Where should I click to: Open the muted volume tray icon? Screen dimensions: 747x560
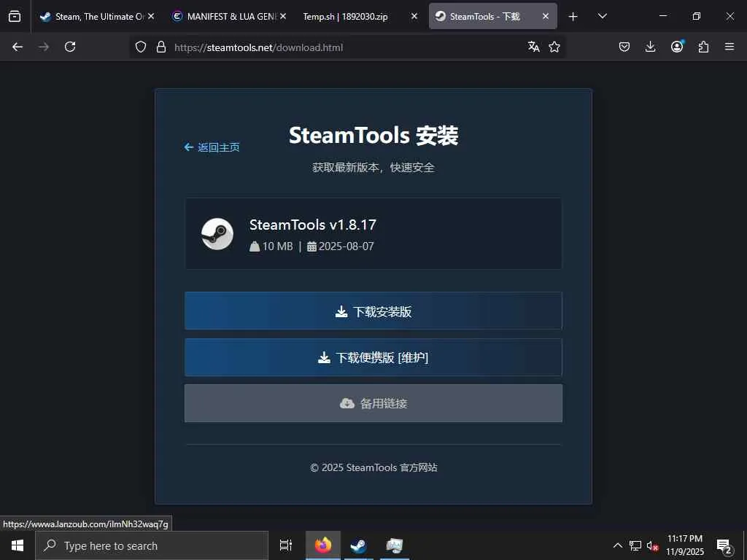(653, 545)
